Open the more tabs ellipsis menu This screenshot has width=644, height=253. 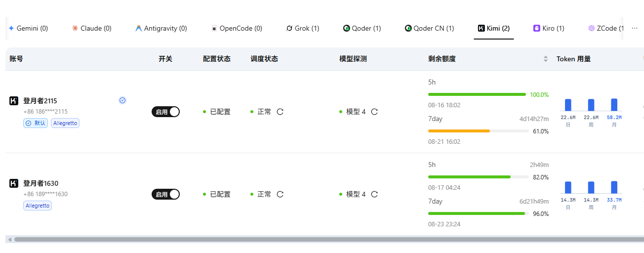[635, 28]
